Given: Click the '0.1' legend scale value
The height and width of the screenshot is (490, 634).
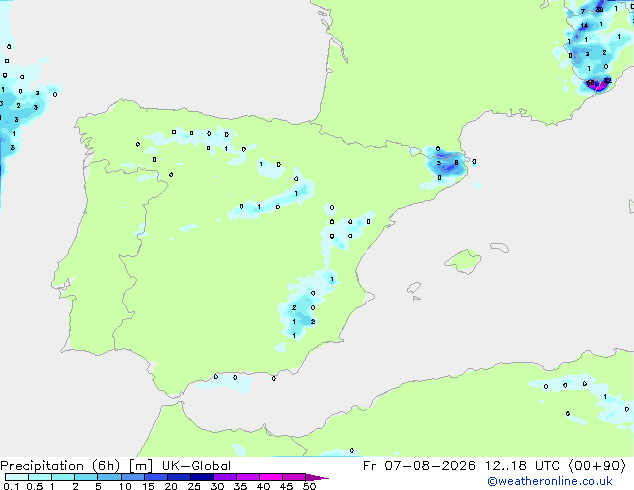Looking at the screenshot, I should click(x=11, y=486).
